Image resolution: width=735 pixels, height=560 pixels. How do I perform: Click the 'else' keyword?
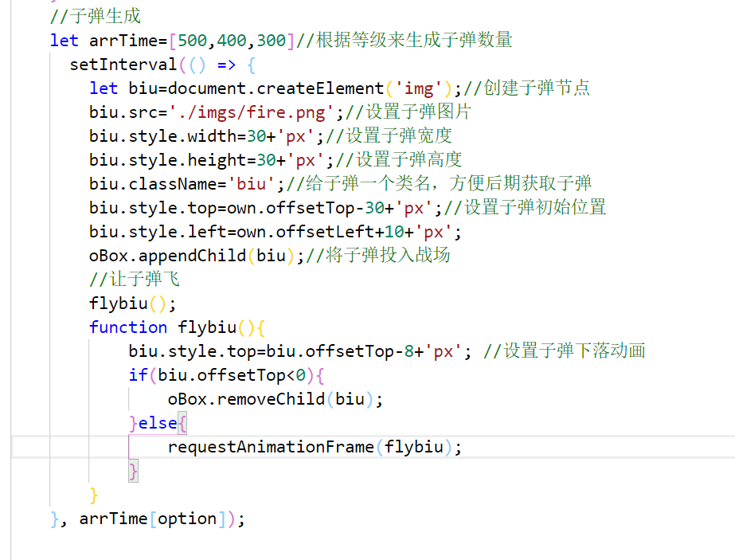point(158,423)
